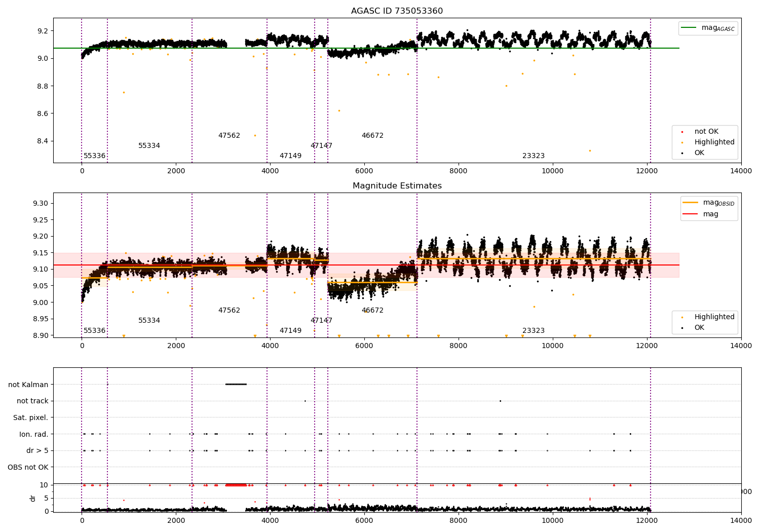Click the 8.90 y-axis tick in the magnitude estimates plot
The image size is (760, 532).
click(41, 336)
